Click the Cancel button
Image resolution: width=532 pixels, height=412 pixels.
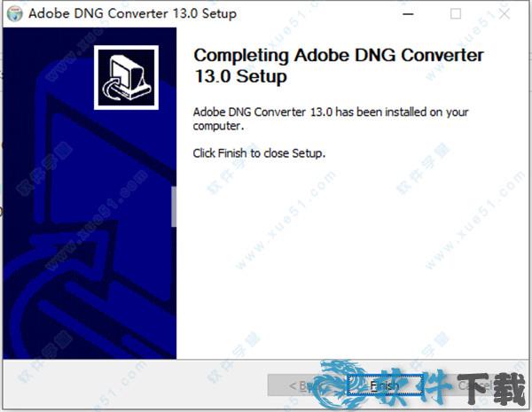tap(475, 385)
